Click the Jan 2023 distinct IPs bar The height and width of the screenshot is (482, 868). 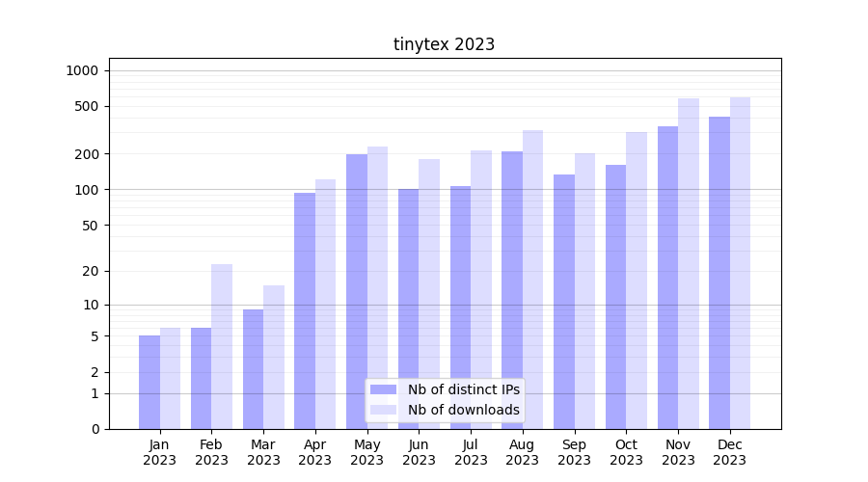[149, 383]
